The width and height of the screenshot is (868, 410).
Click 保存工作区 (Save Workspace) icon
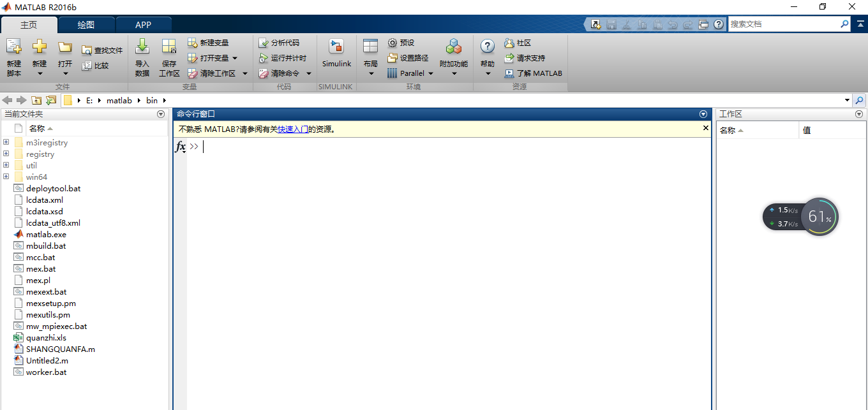point(169,47)
